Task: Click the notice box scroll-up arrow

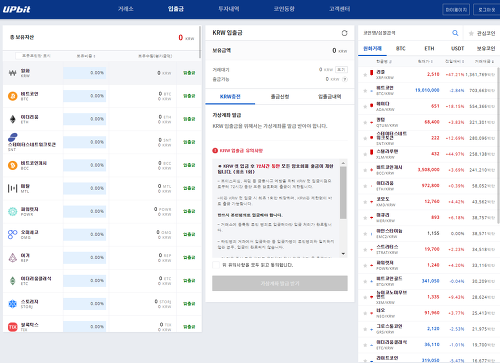Action: coord(343,163)
